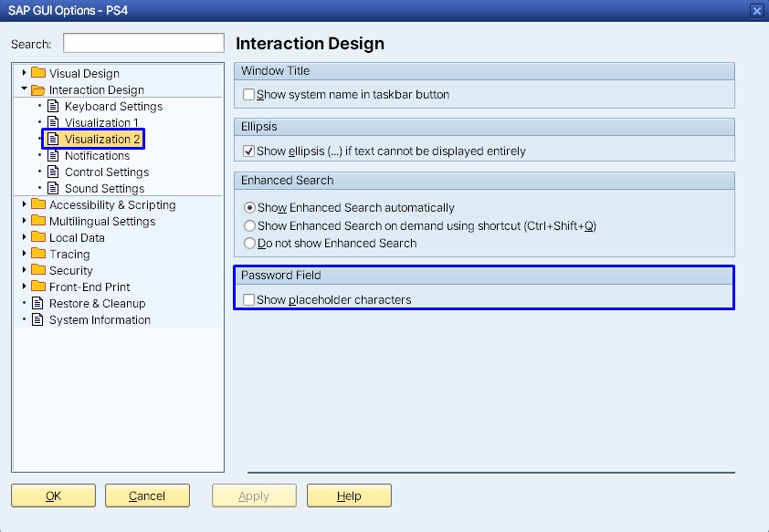The image size is (769, 532).
Task: Click the Search input field
Action: pos(143,43)
